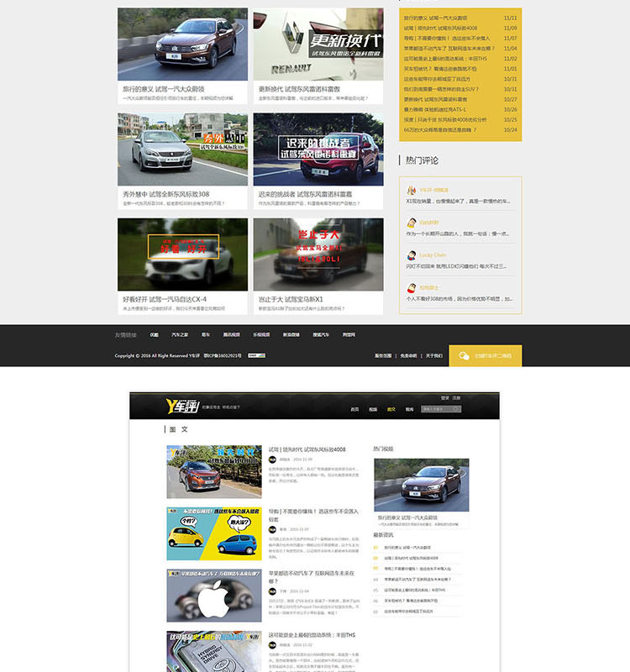Open 关于我们 link in footer
The height and width of the screenshot is (672, 630).
tap(433, 356)
